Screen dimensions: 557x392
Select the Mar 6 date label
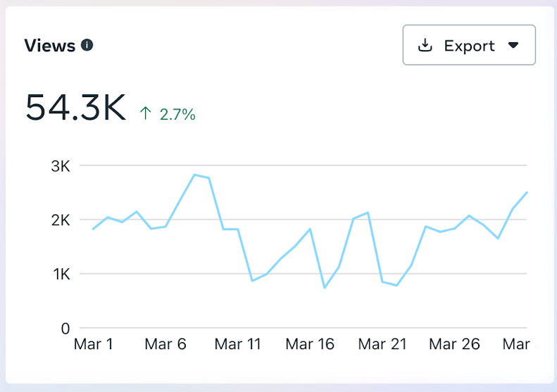point(165,344)
